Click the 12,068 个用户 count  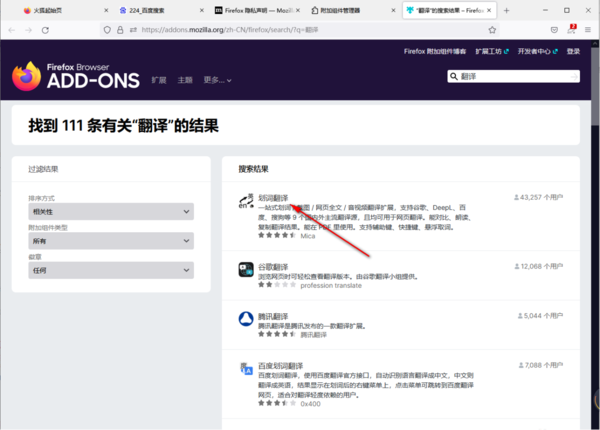pos(539,266)
